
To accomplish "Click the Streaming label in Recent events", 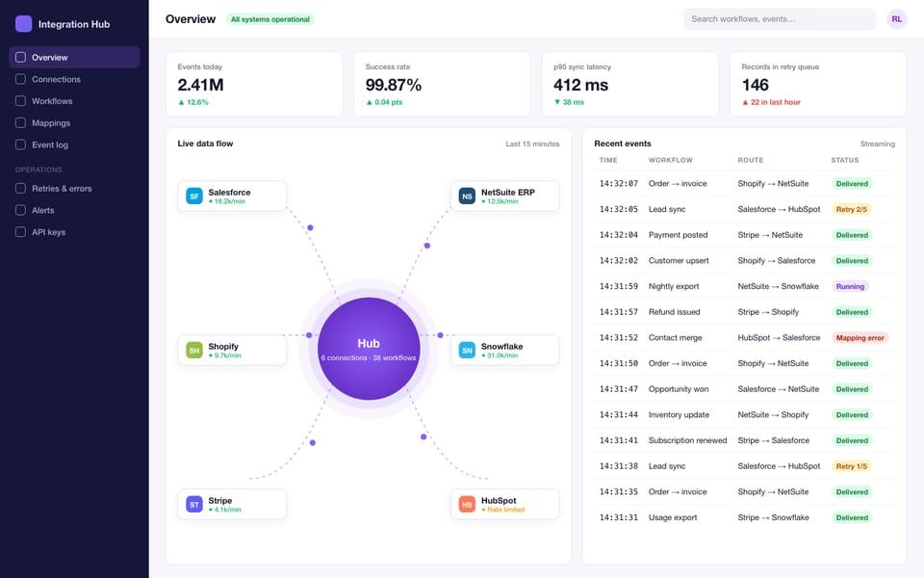I will [x=878, y=144].
